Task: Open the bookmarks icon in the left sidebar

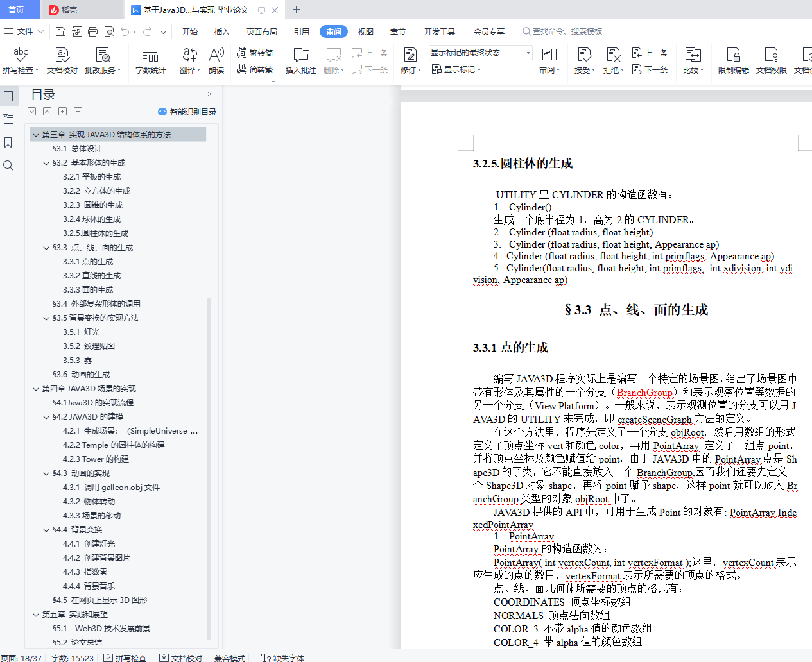Action: (x=8, y=142)
